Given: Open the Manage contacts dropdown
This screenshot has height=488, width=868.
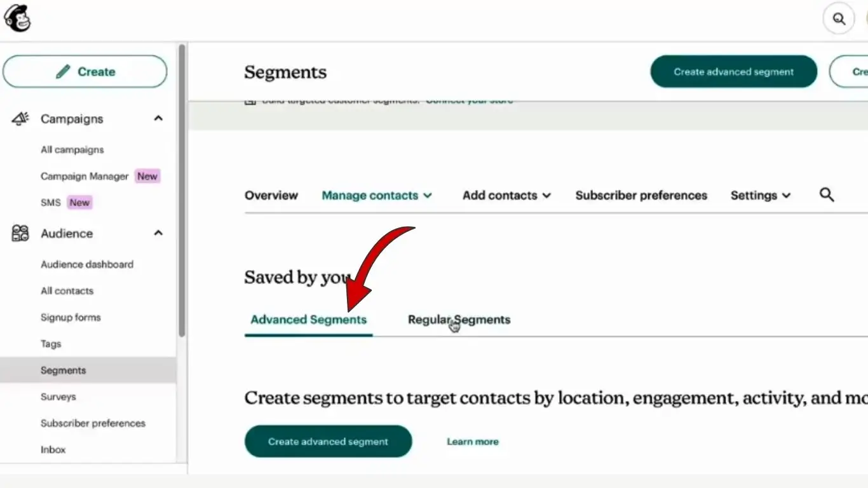Looking at the screenshot, I should pos(376,196).
